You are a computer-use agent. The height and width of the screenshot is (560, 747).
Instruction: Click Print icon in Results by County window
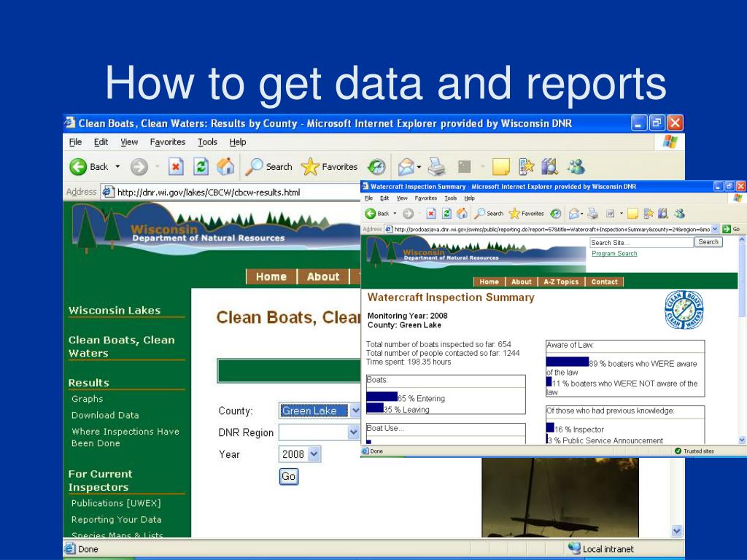pyautogui.click(x=436, y=167)
